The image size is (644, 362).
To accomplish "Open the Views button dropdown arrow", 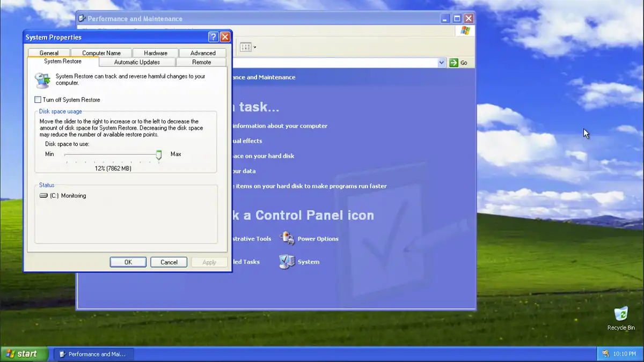I will pos(255,47).
